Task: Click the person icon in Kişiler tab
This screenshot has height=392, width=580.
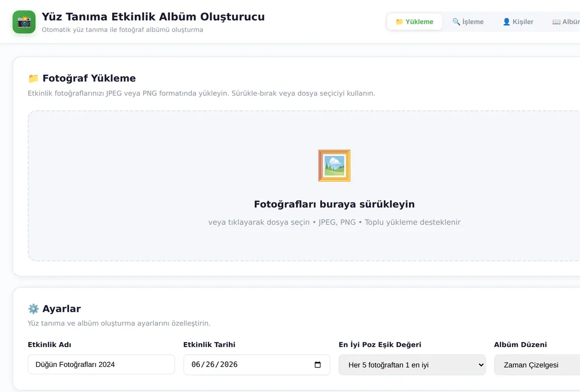Action: [x=507, y=22]
